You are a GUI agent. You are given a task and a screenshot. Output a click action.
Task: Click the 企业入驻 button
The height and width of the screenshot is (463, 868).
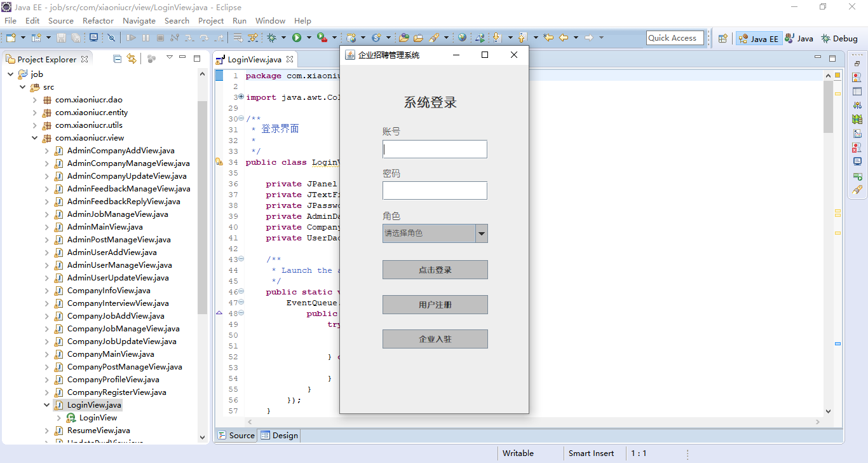[x=435, y=339]
